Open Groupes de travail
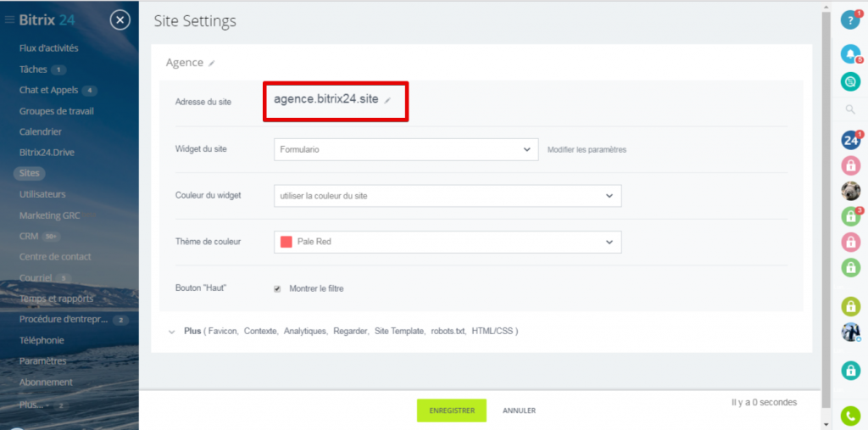This screenshot has width=868, height=430. 57,111
